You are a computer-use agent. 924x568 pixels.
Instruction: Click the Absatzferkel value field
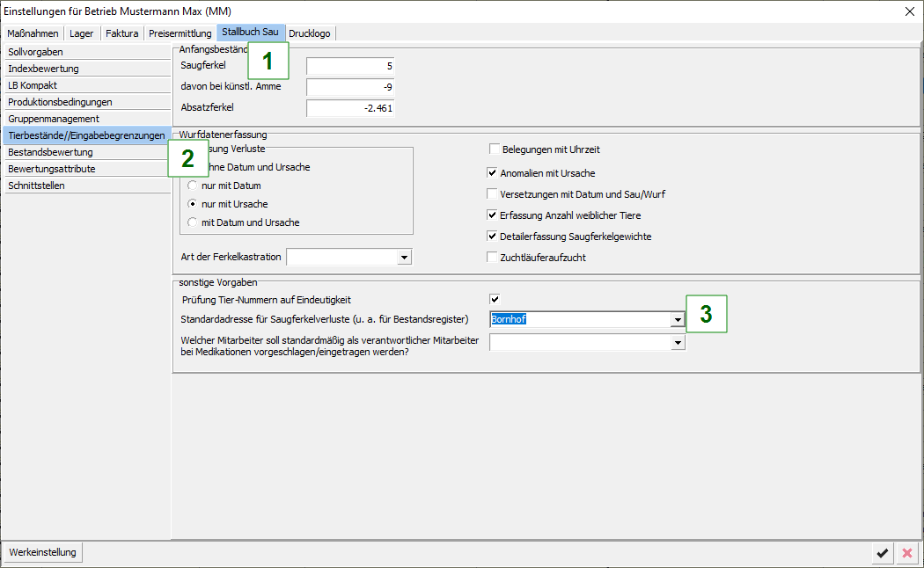[350, 108]
